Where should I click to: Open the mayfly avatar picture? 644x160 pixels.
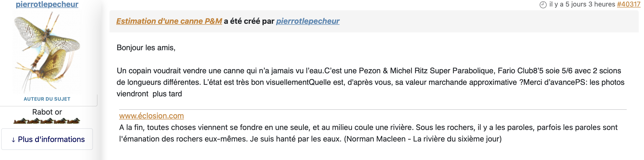pos(47,52)
